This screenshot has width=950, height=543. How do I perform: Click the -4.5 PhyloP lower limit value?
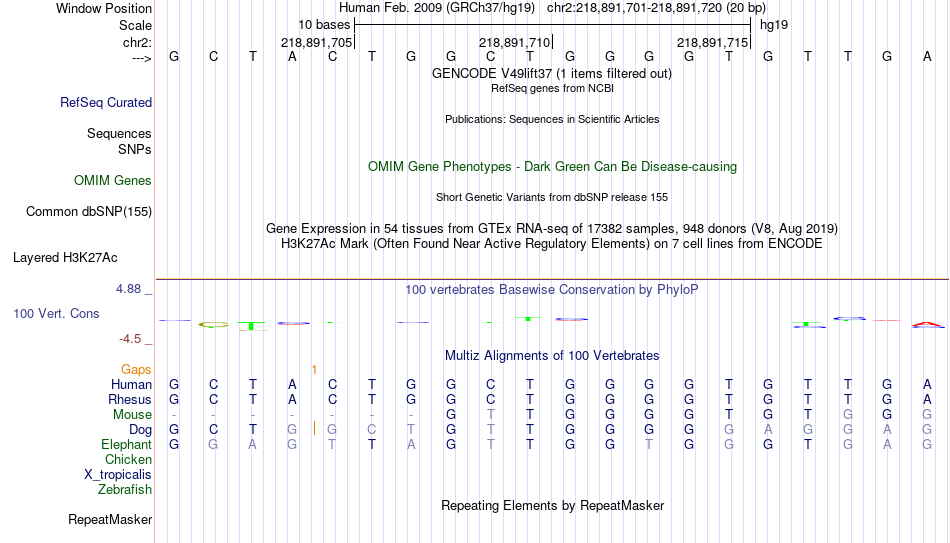130,339
